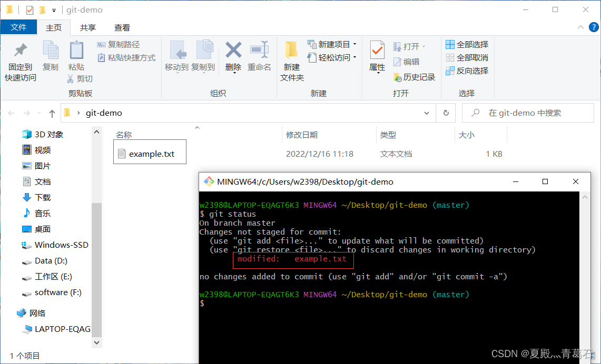Click the Git Bash window title icon
Screen dimensions: 601x364
[209, 181]
